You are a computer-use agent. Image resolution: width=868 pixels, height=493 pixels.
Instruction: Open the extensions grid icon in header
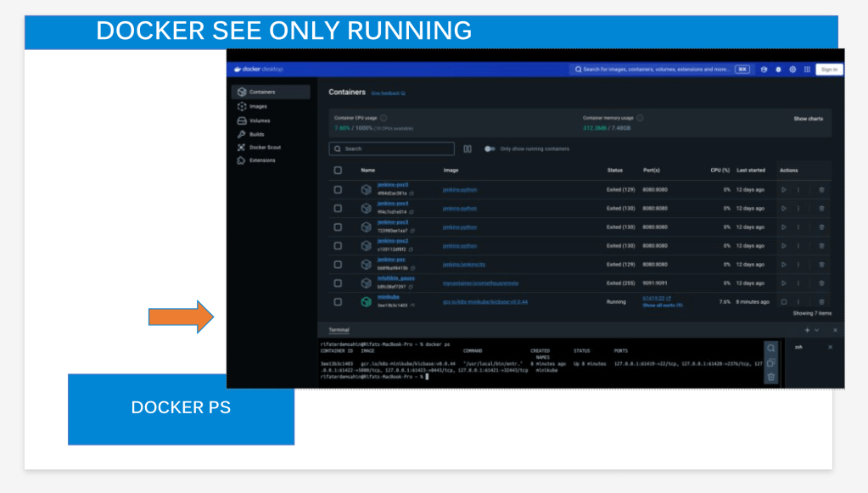point(807,70)
